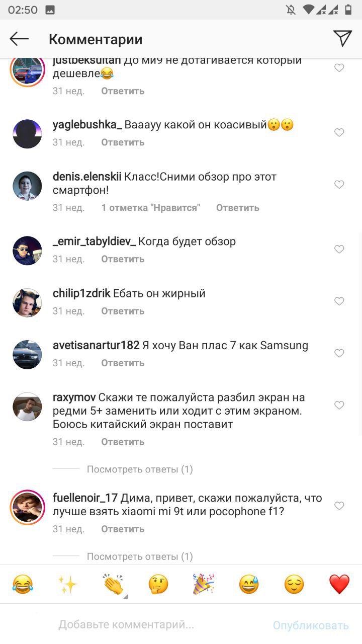Reply to _emir_tabyldiev_'s comment via Ответить

click(123, 259)
